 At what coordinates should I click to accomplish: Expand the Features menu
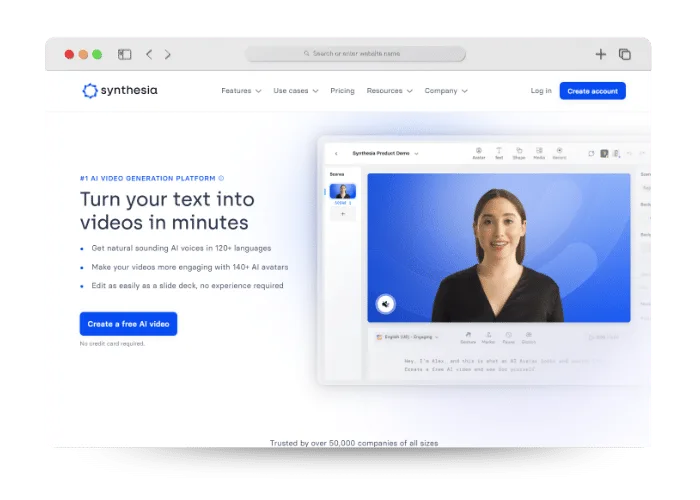click(x=241, y=91)
